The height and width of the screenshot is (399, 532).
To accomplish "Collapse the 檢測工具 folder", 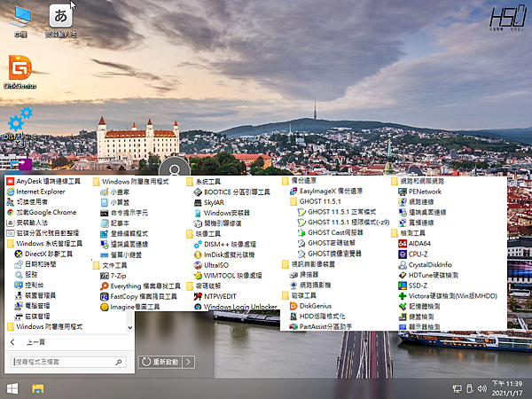I will pyautogui.click(x=408, y=233).
